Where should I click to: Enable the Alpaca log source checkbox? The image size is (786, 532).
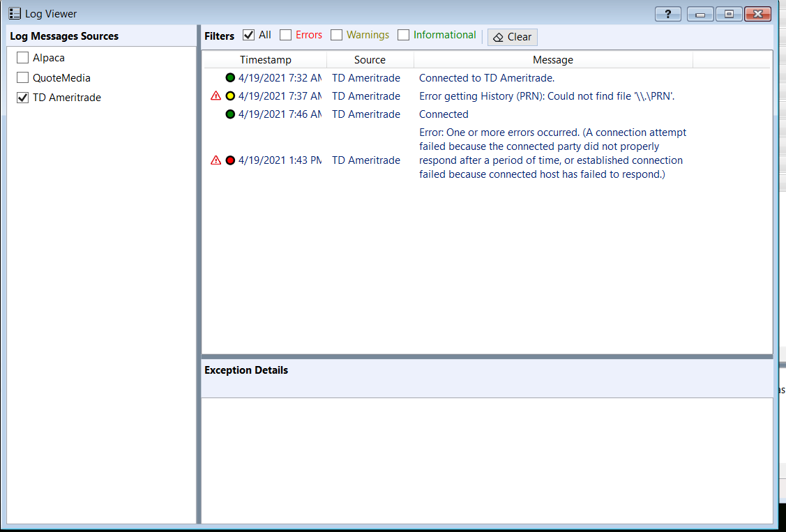(x=22, y=58)
